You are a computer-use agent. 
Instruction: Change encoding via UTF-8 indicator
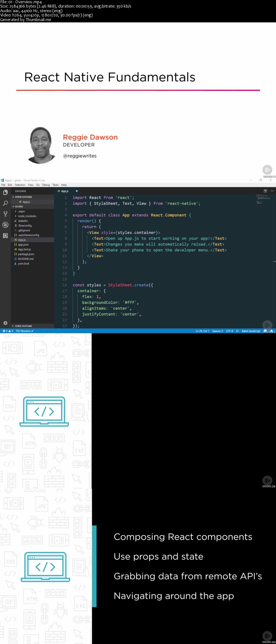click(229, 331)
